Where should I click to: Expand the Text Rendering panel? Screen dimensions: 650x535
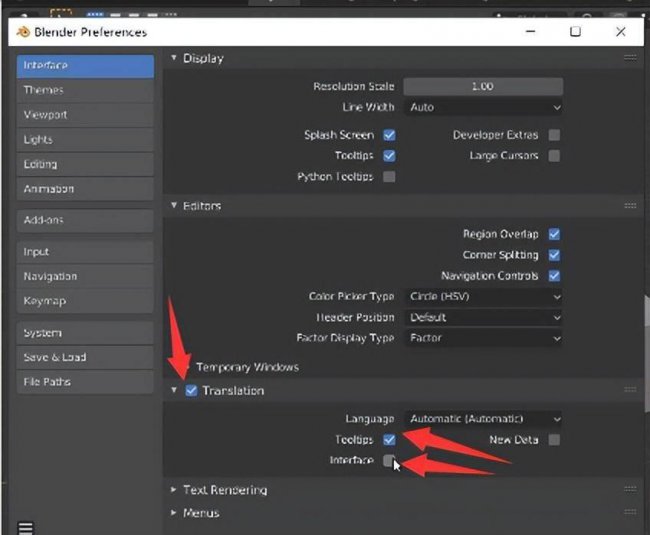tap(174, 489)
